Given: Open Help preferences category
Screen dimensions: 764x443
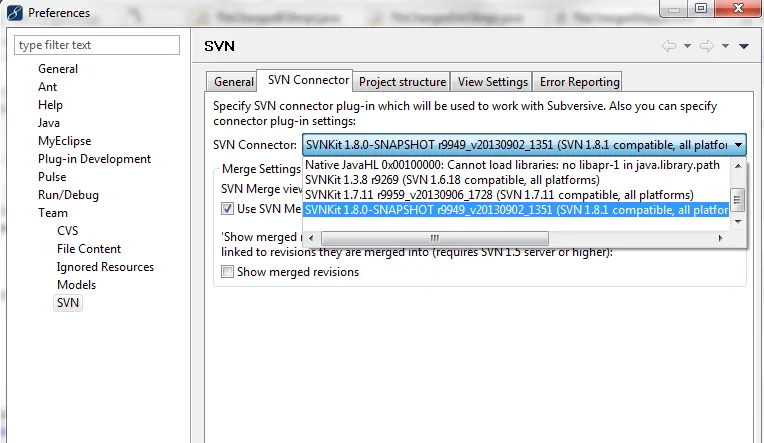Looking at the screenshot, I should pyautogui.click(x=50, y=105).
